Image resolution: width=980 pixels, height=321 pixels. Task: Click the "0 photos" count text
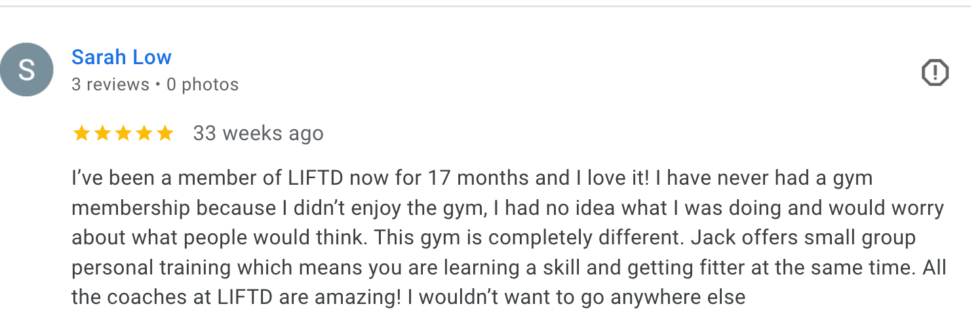[x=203, y=85]
